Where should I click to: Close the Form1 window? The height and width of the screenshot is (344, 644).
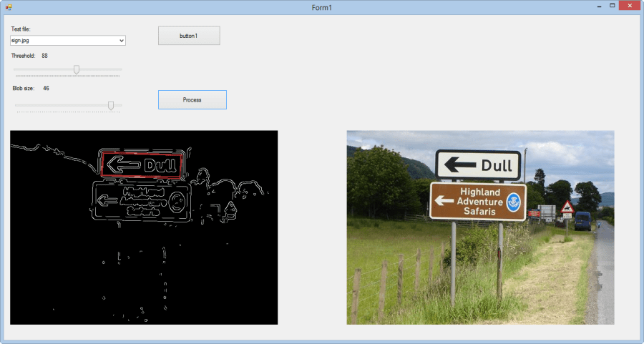point(629,6)
